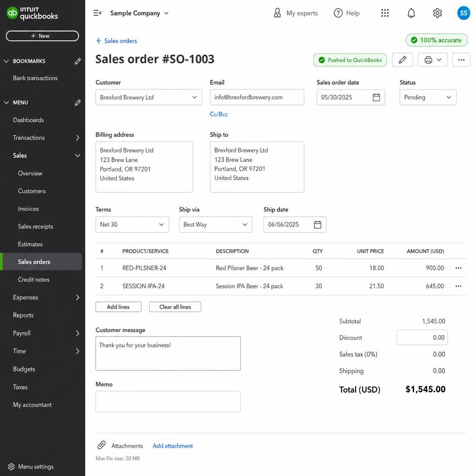
Task: Click the 100% accurate badge
Action: pos(436,40)
